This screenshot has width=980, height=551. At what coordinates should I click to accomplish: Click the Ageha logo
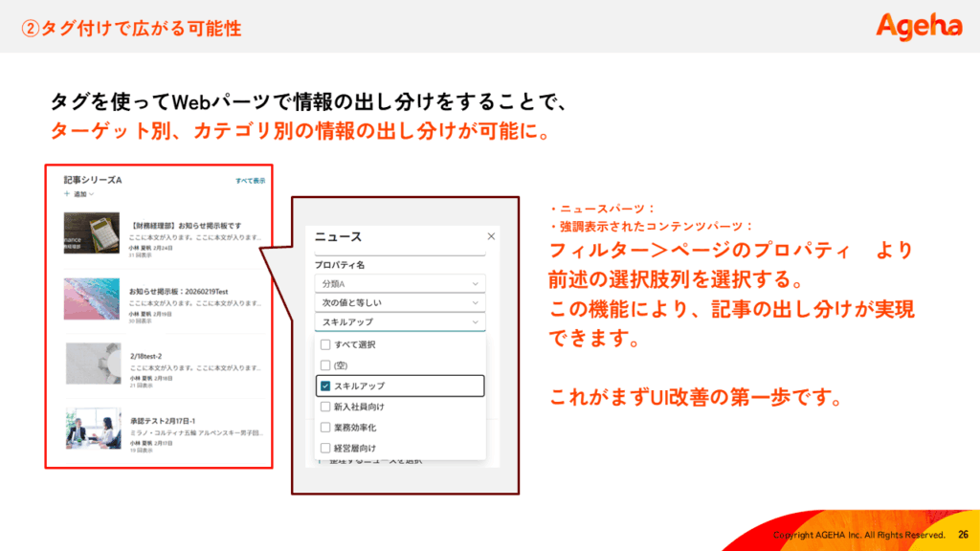[919, 26]
